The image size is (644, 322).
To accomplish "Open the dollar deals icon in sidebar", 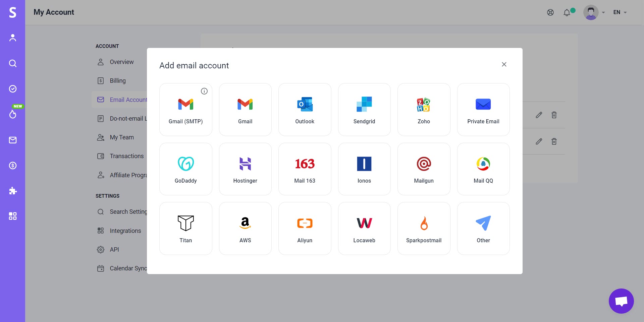I will [13, 166].
